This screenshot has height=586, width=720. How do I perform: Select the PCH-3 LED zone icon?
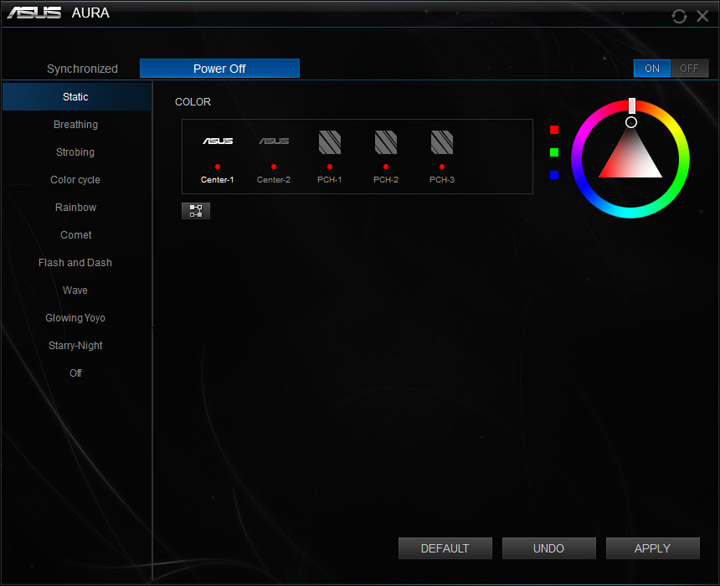coord(442,142)
